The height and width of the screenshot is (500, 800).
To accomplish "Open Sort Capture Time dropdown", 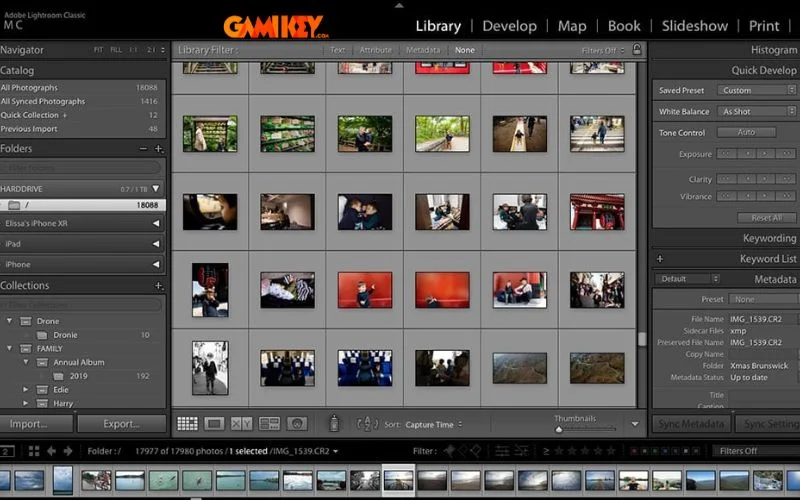I will (x=434, y=424).
